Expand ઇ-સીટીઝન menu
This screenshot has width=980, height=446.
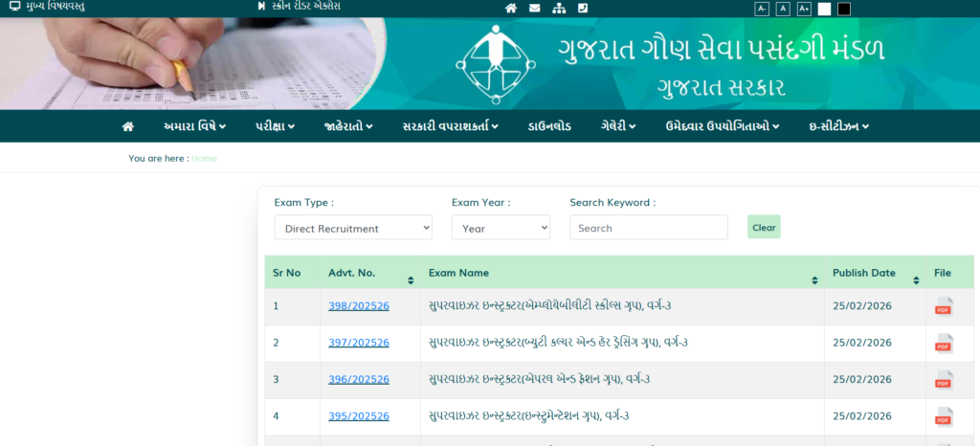(839, 126)
